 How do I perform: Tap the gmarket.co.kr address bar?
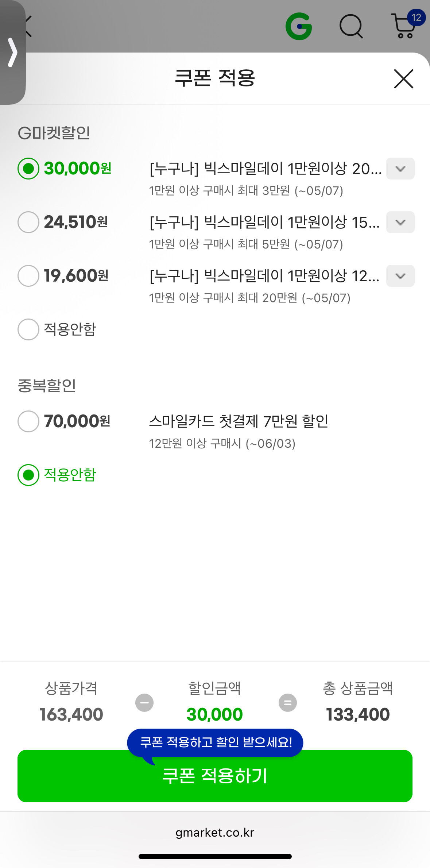coord(215,833)
